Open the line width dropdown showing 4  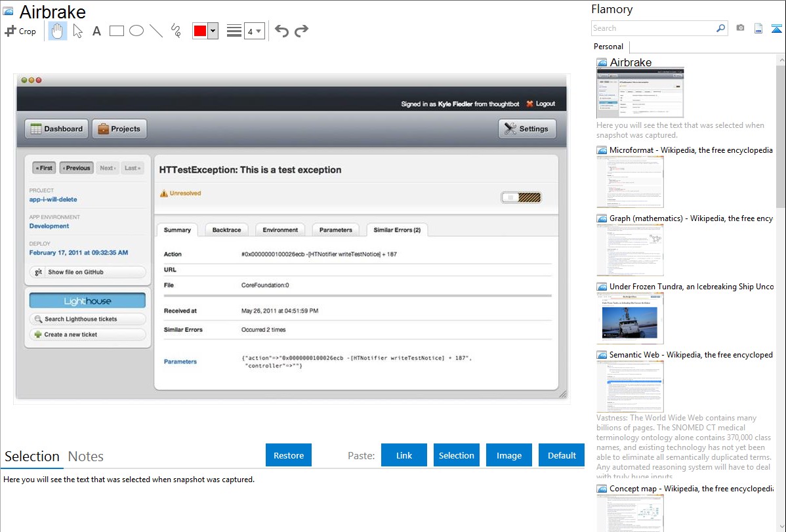pyautogui.click(x=255, y=31)
